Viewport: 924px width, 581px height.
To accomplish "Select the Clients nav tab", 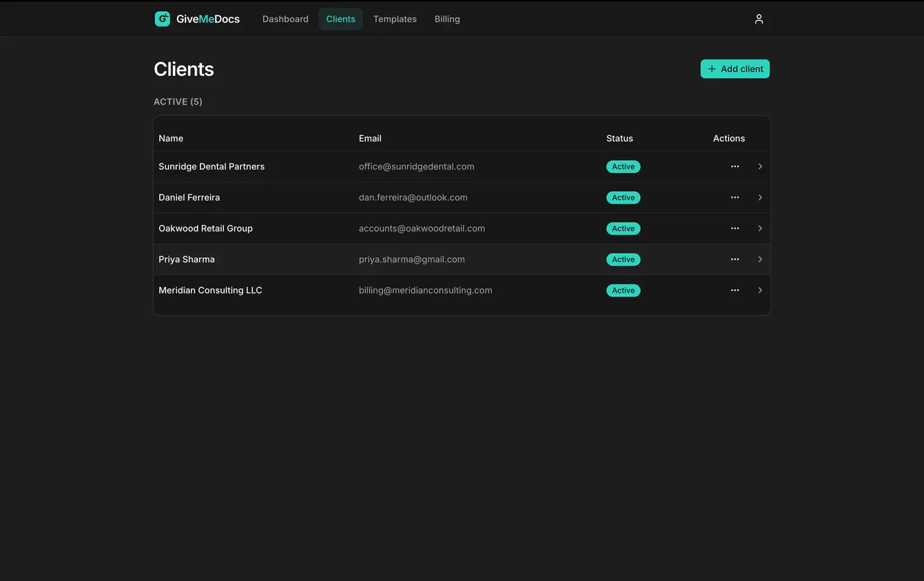I will [x=341, y=19].
